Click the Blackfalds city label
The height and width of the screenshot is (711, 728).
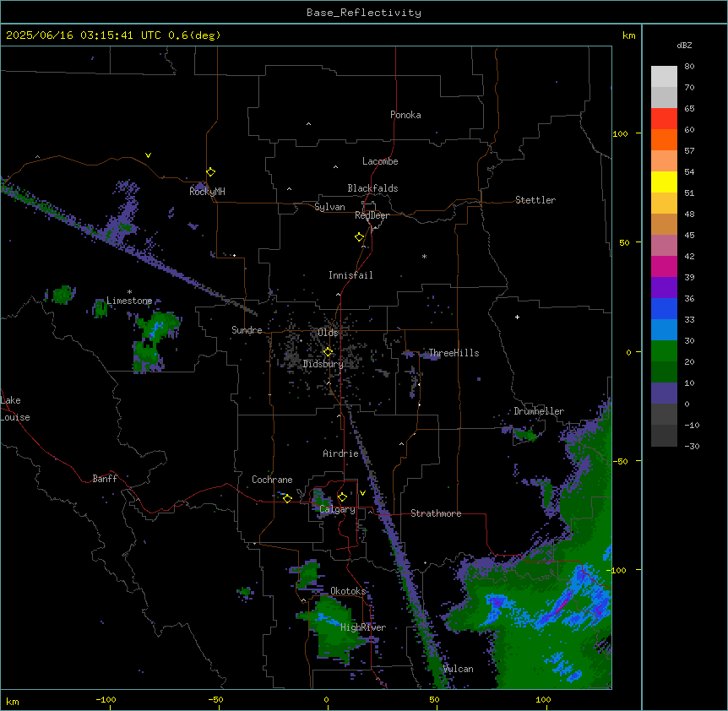pos(372,188)
